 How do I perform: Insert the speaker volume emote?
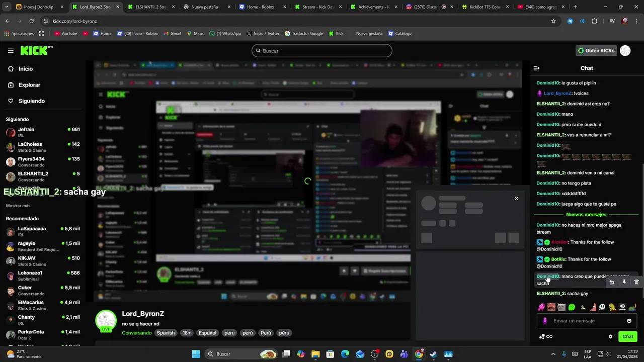click(x=622, y=307)
